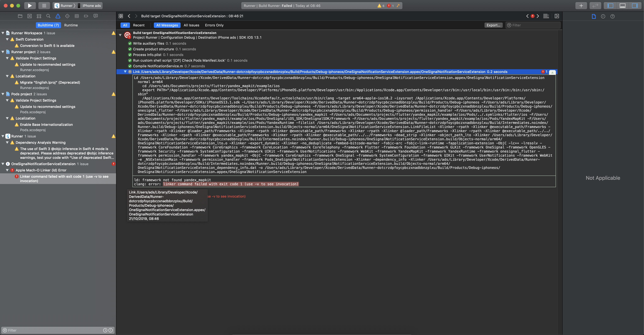Show the File inspector
644x335 pixels.
click(594, 16)
